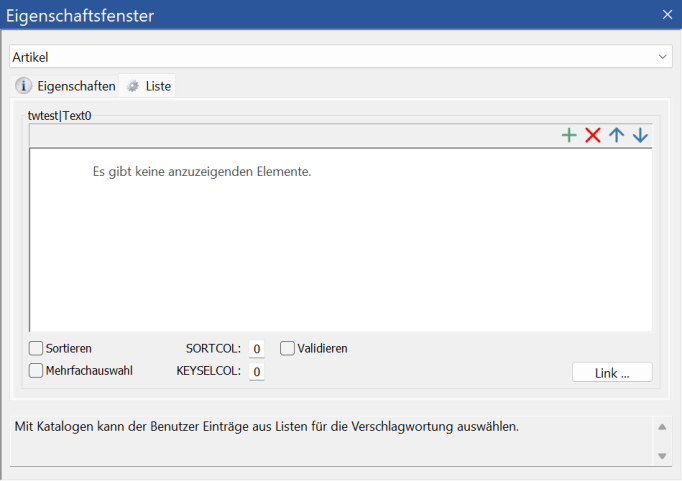
Task: Click into the KEYSELCOL value field
Action: [257, 372]
